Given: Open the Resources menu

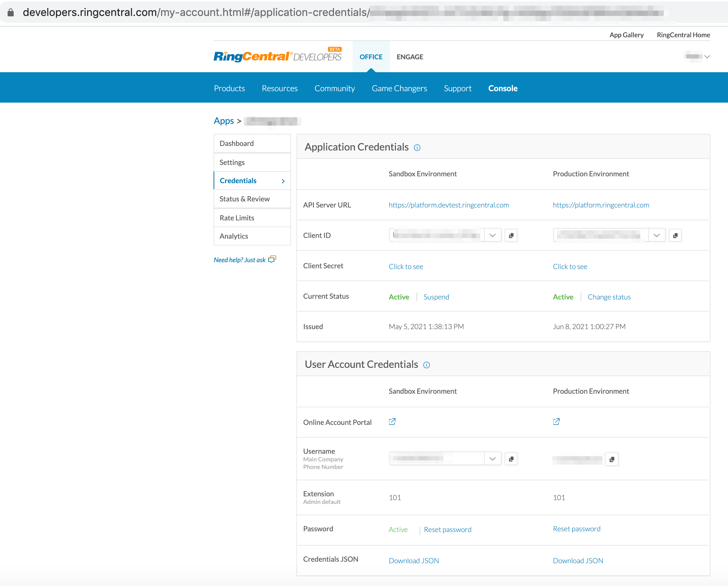Looking at the screenshot, I should coord(280,88).
